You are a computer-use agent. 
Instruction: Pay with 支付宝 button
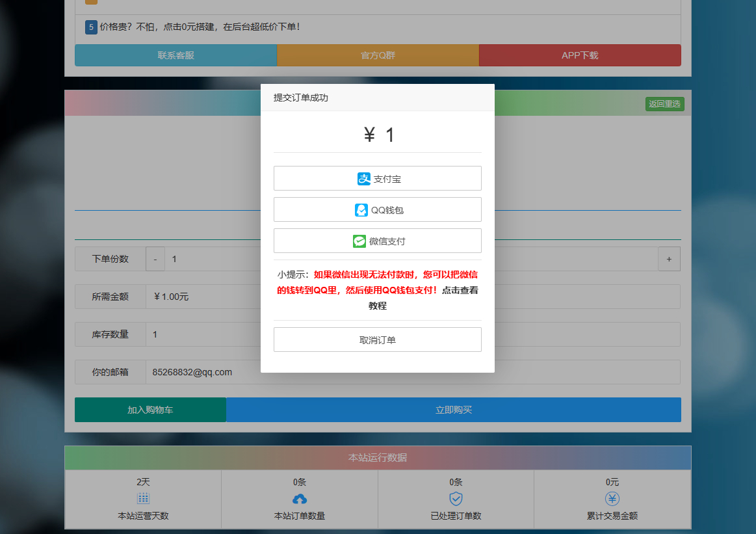[377, 179]
